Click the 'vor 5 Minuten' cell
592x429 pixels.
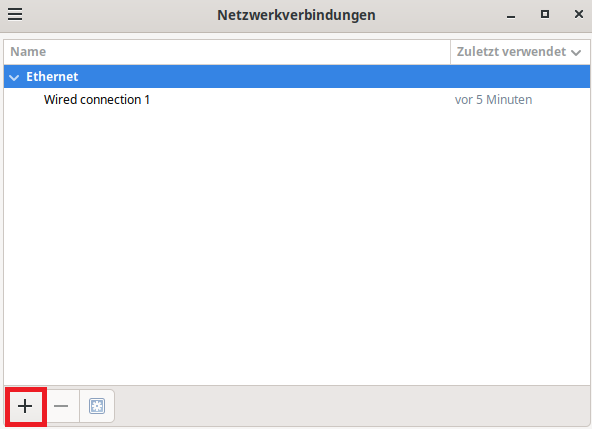pyautogui.click(x=493, y=100)
